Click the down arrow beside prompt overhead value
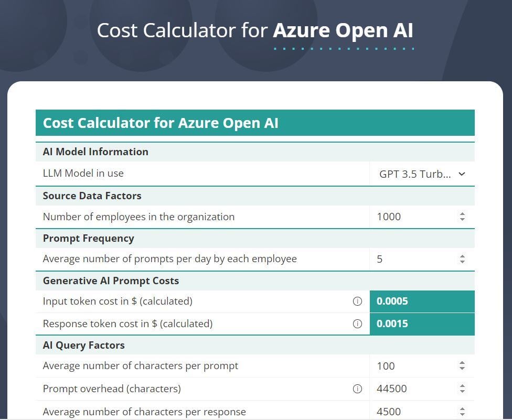This screenshot has width=512, height=420. click(462, 392)
